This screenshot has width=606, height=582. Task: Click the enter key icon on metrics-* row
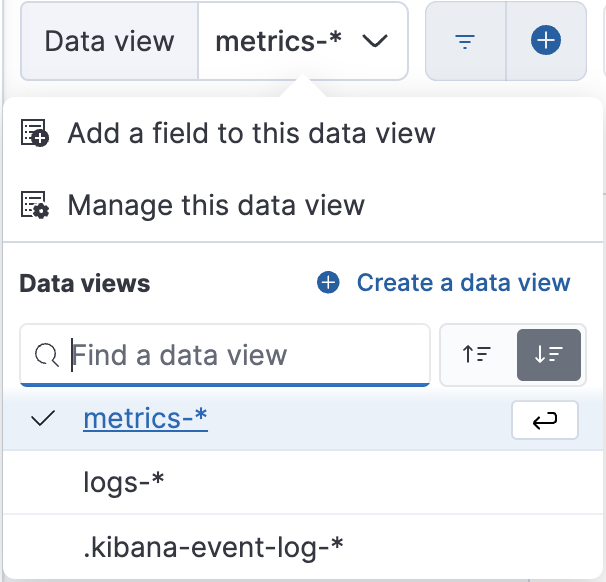click(545, 420)
